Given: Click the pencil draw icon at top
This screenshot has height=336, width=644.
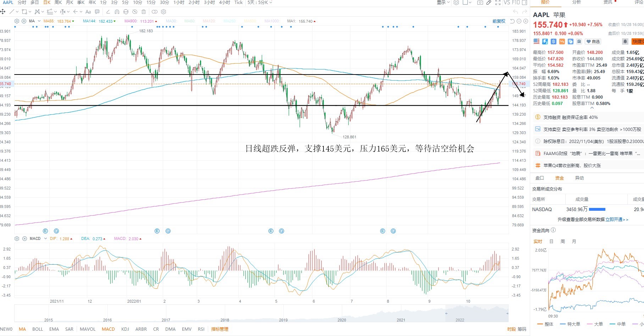Looking at the screenshot, I should click(489, 2).
